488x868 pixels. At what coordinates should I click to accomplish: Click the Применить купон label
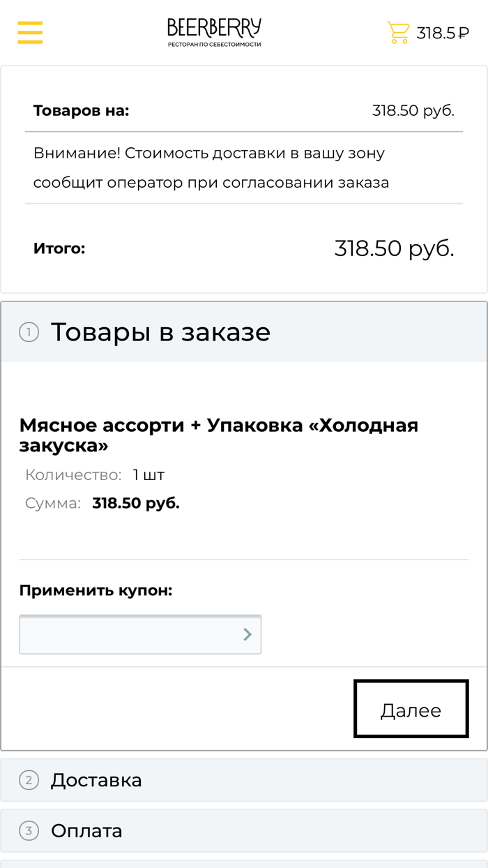click(x=86, y=590)
